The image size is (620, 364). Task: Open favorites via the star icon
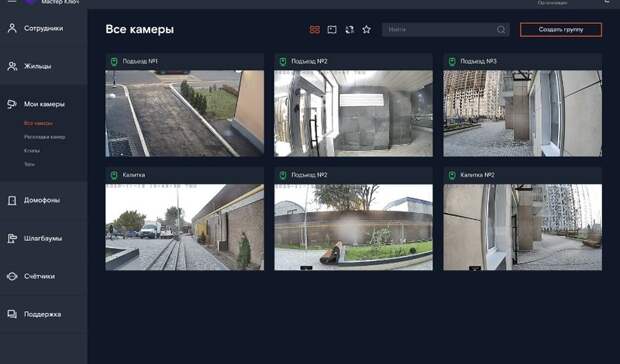[x=367, y=30]
